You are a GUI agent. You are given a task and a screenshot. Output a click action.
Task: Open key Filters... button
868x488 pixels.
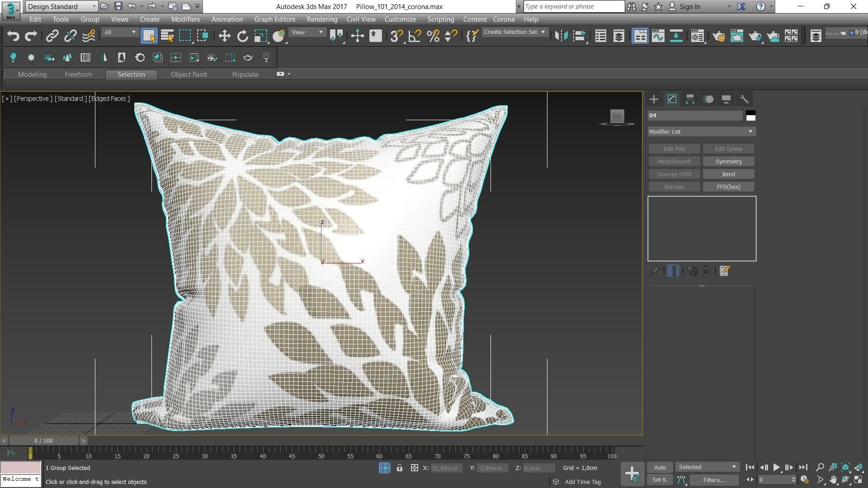(714, 480)
